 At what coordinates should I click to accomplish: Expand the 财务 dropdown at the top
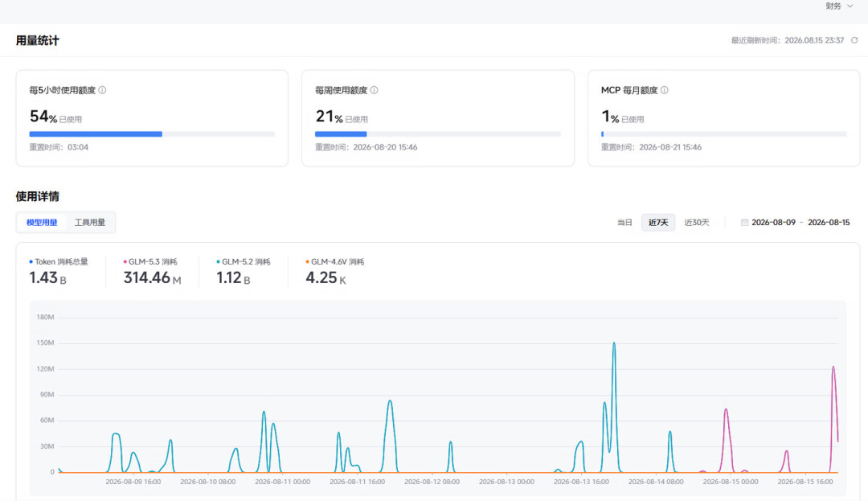tap(838, 6)
